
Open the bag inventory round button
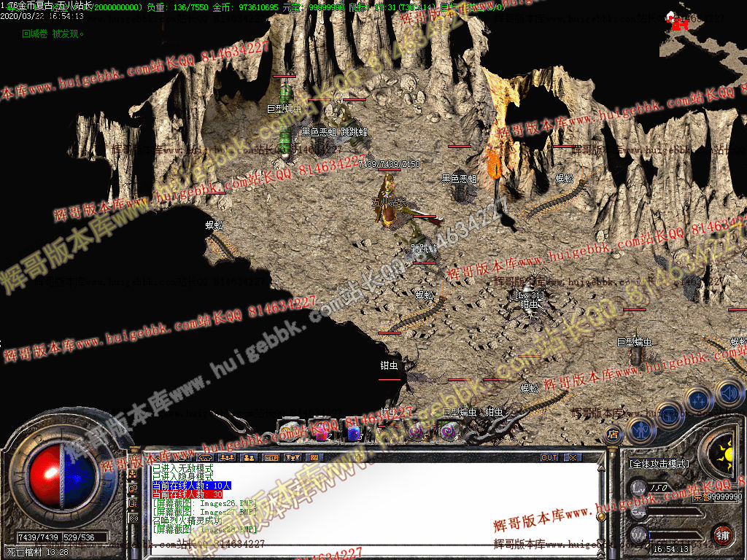pyautogui.click(x=669, y=415)
